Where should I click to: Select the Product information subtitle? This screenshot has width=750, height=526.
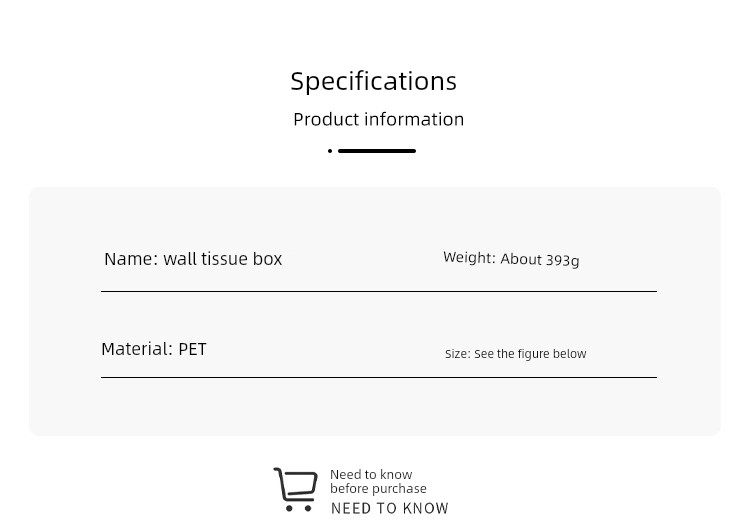click(378, 120)
